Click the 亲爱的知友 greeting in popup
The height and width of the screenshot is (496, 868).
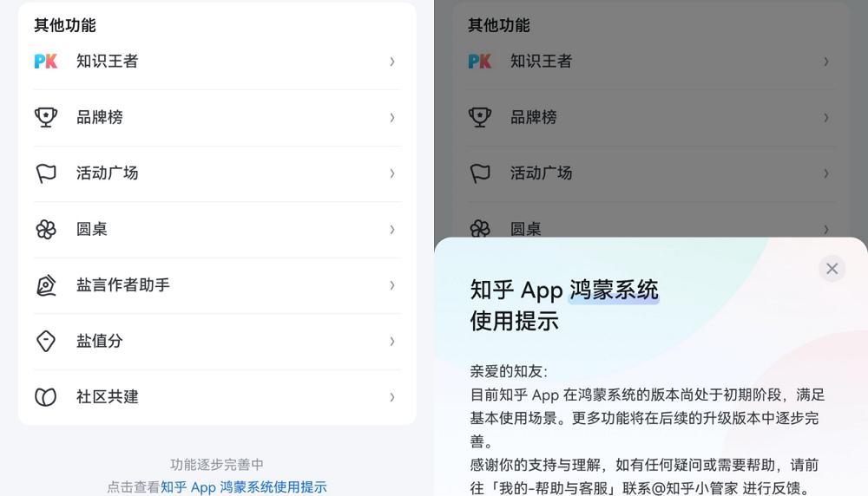pyautogui.click(x=508, y=372)
